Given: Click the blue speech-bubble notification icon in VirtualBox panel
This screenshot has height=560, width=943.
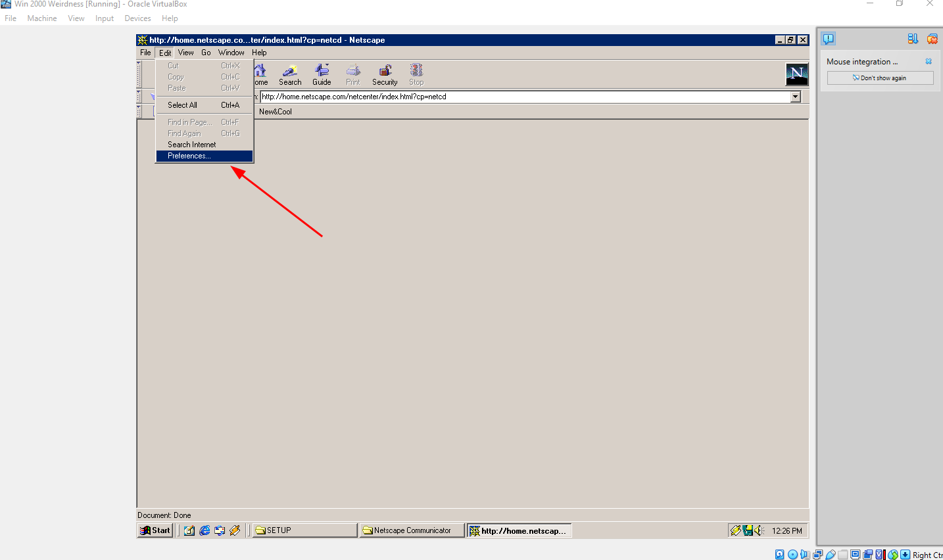Looking at the screenshot, I should tap(829, 39).
